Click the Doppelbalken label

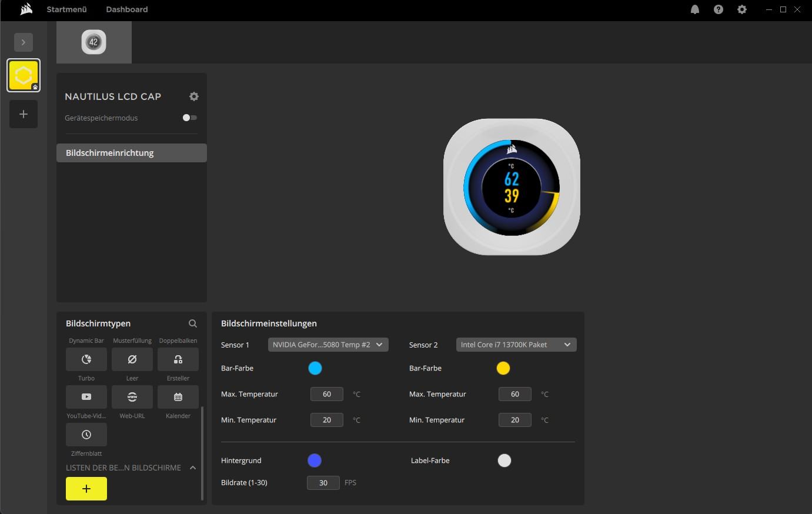coord(178,341)
